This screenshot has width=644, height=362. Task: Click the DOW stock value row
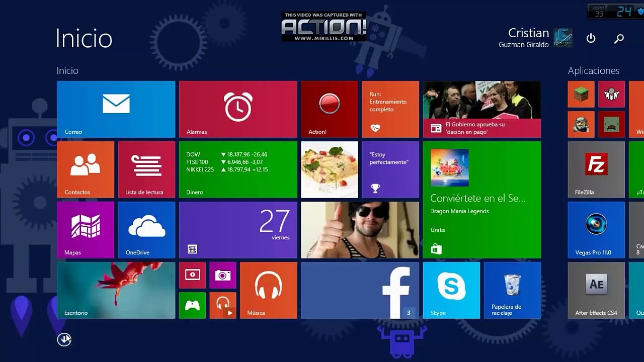[227, 155]
